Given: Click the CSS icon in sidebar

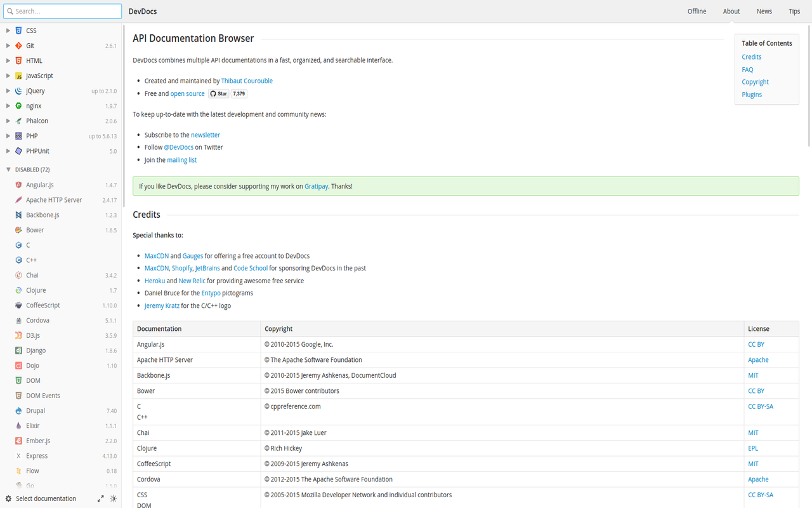Looking at the screenshot, I should coord(18,30).
